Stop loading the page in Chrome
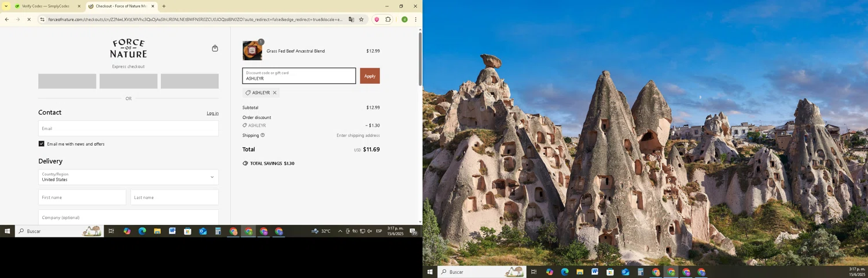The height and width of the screenshot is (278, 868). (29, 20)
